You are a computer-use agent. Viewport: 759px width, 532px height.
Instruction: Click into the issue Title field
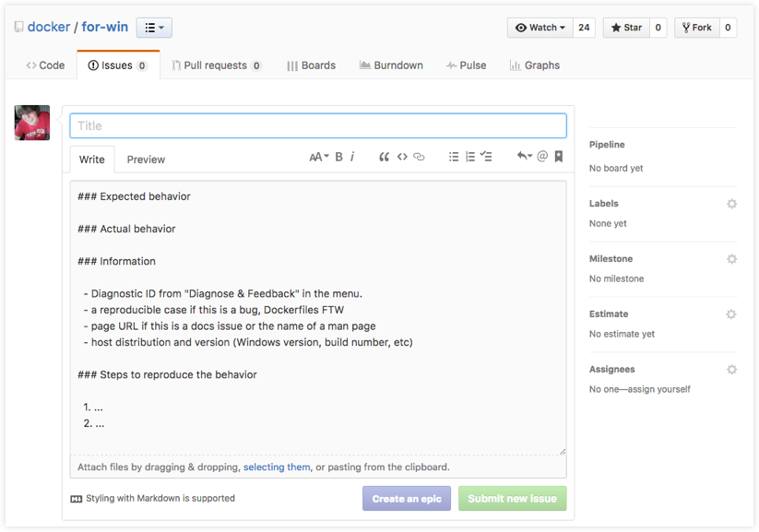coord(318,126)
